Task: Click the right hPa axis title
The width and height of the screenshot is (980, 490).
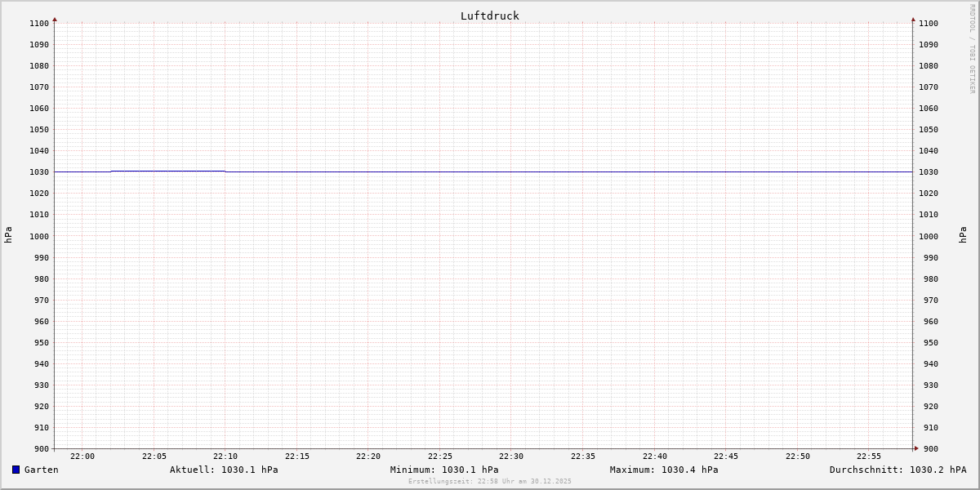Action: click(x=963, y=235)
